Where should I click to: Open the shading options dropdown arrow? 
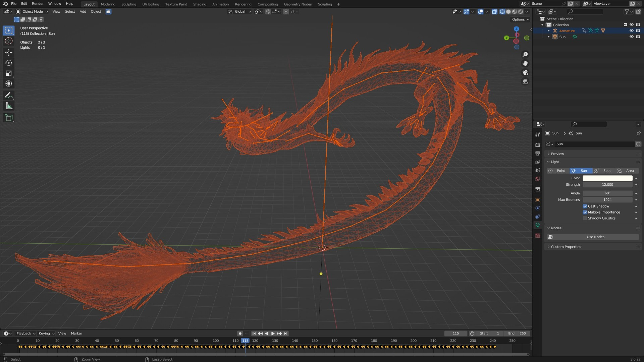(527, 12)
